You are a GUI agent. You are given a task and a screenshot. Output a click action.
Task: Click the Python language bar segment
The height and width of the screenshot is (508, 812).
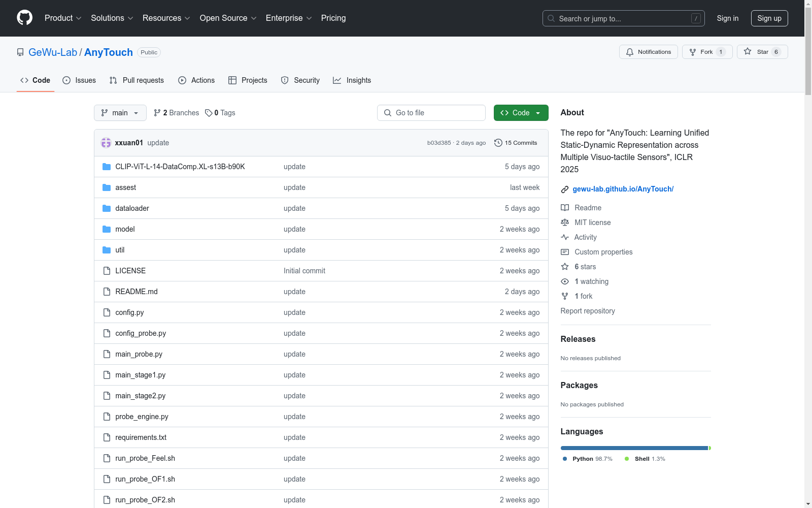point(634,448)
